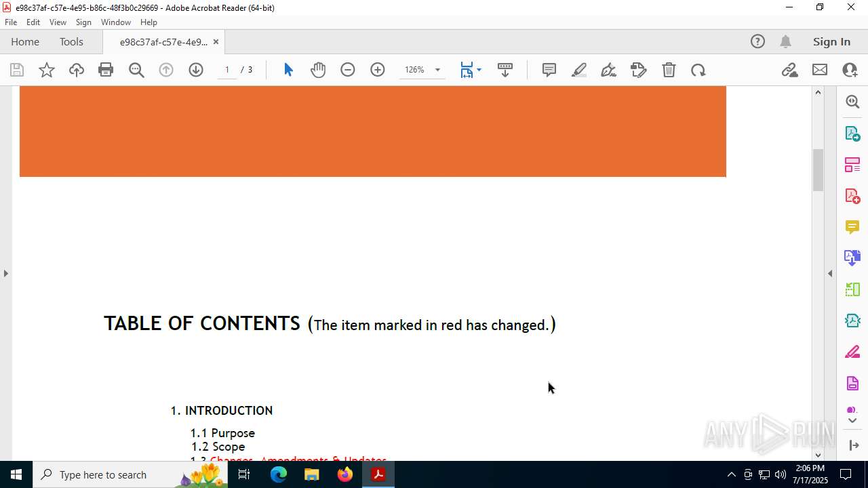This screenshot has width=868, height=488.
Task: Open the notifications bell
Action: [785, 41]
